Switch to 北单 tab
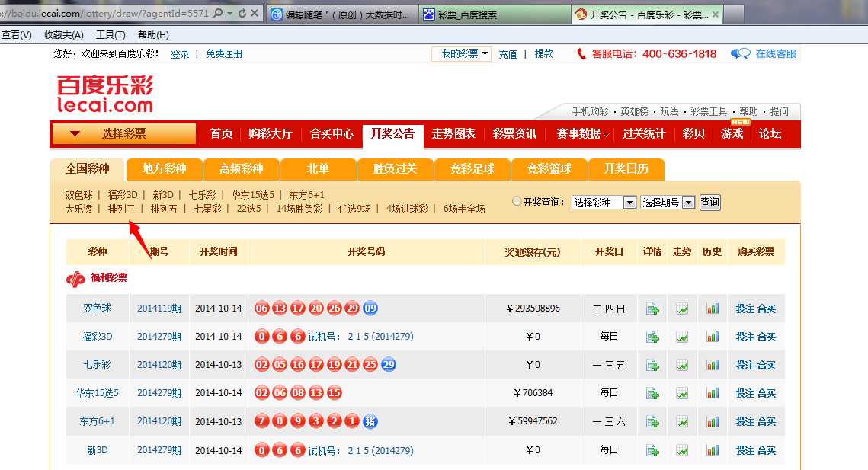 pyautogui.click(x=319, y=169)
